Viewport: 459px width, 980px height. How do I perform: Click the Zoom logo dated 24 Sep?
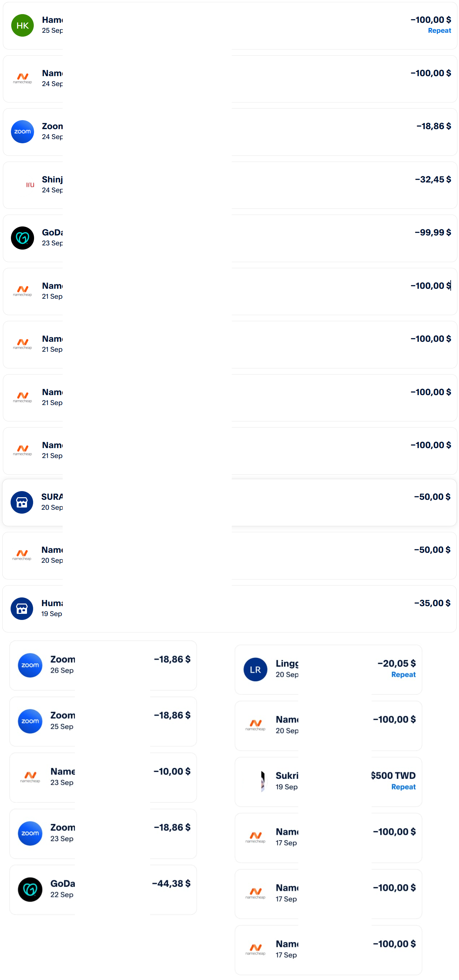[22, 132]
